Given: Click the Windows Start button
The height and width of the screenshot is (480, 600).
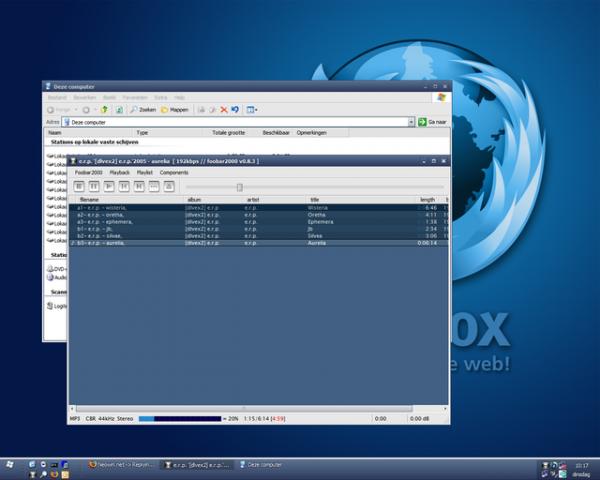Looking at the screenshot, I should (x=10, y=465).
